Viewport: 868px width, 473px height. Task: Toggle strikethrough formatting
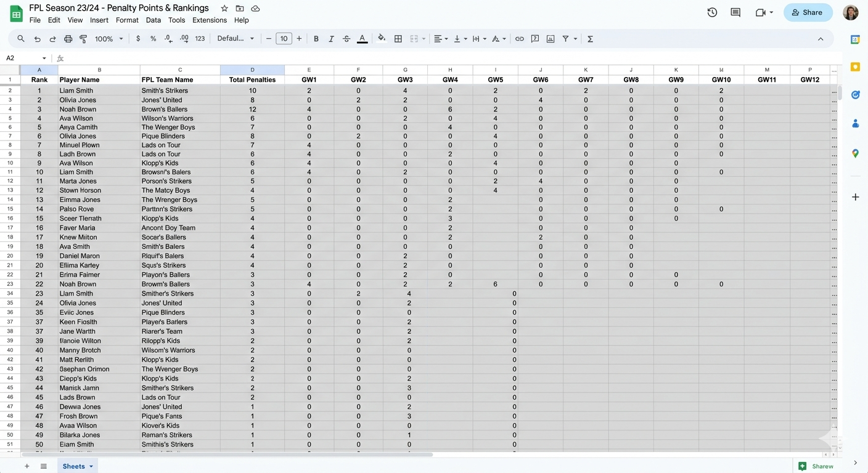pyautogui.click(x=346, y=39)
